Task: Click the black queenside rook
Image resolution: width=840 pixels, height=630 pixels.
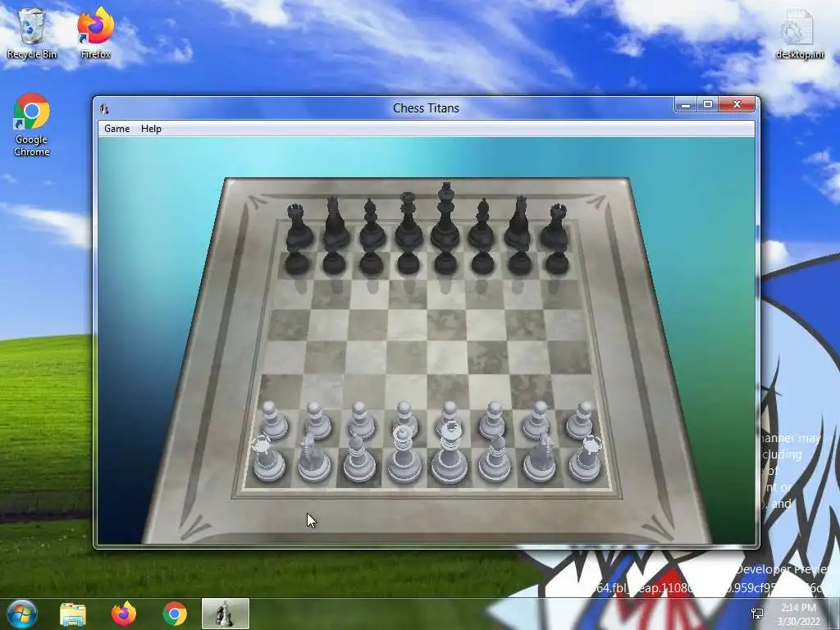Action: (x=299, y=226)
